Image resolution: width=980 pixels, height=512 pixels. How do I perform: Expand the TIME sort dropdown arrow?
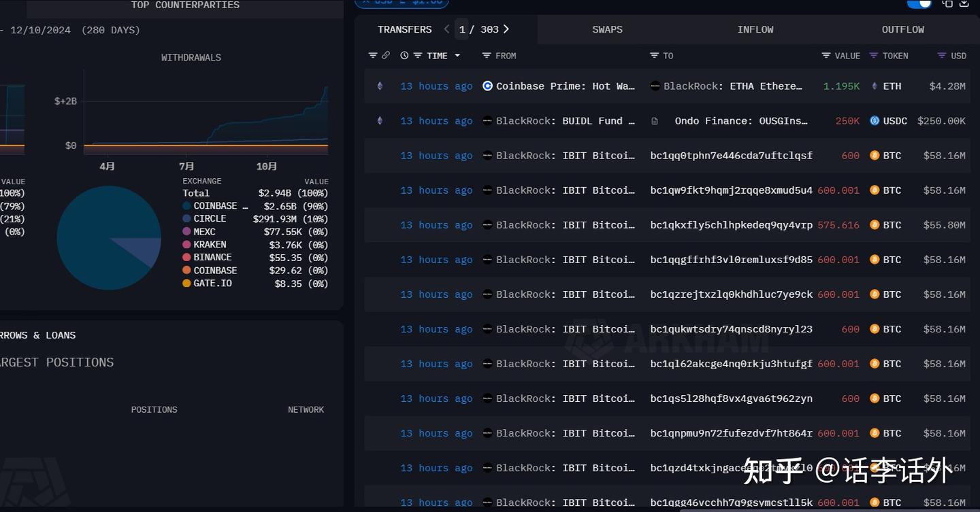457,56
